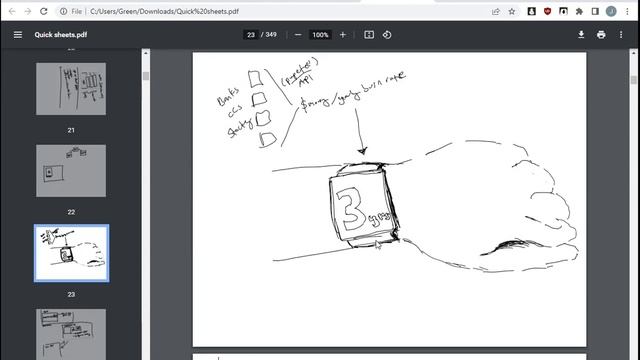
Task: Click the thumbnail sidebar scroll up arrow
Action: 146,53
